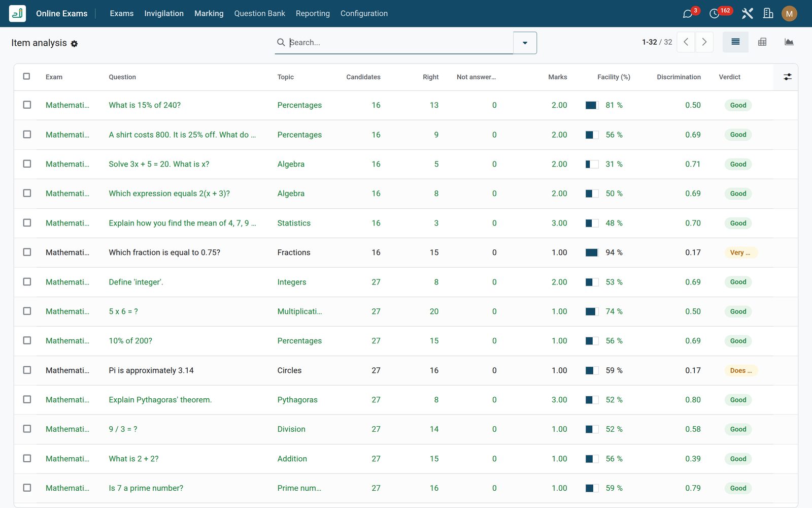The height and width of the screenshot is (508, 812).
Task: Switch to graph view
Action: pos(789,42)
